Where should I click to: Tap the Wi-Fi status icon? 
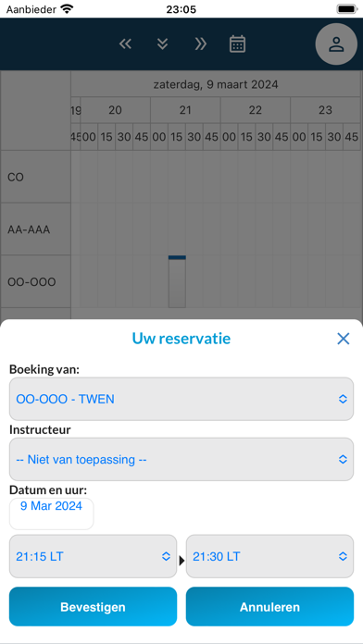tap(66, 8)
